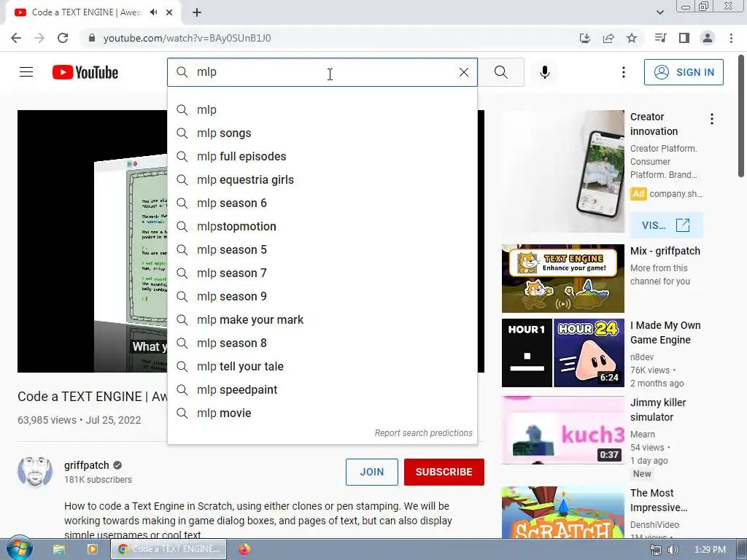Image resolution: width=747 pixels, height=560 pixels.
Task: Open the tab search dropdown arrow
Action: point(659,12)
